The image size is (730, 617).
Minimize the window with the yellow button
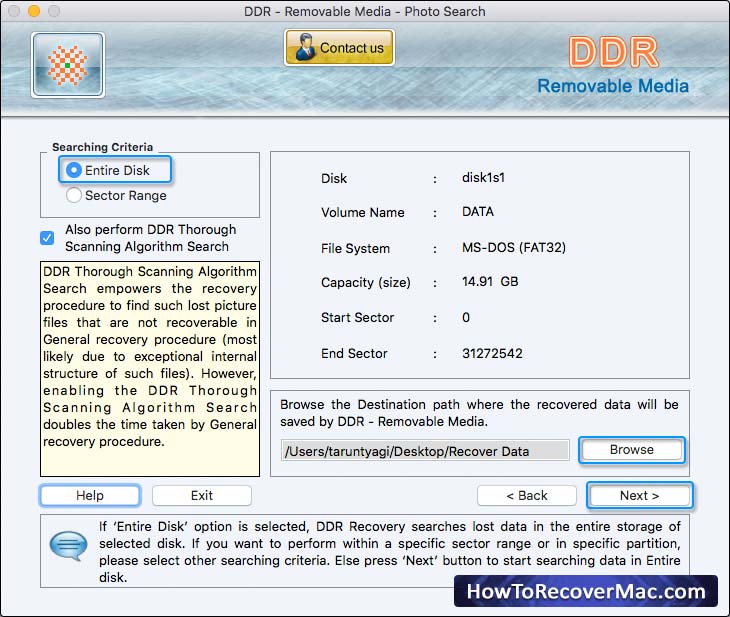(x=34, y=11)
